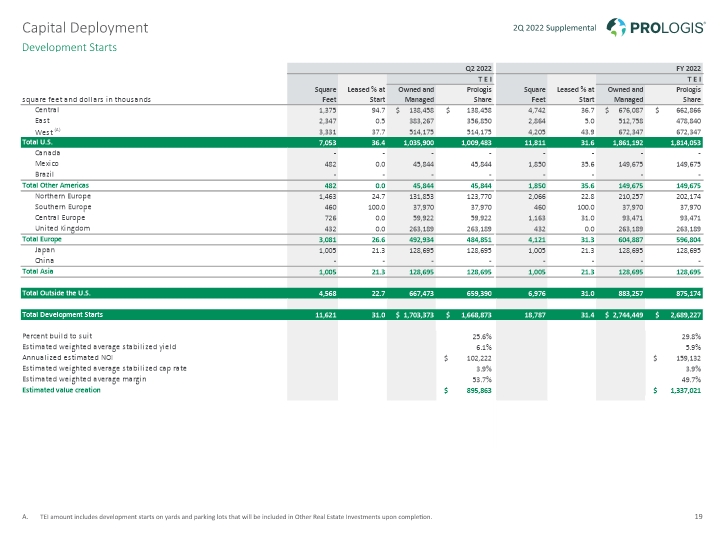Click the 'Total Other Americas' row label

56,186
